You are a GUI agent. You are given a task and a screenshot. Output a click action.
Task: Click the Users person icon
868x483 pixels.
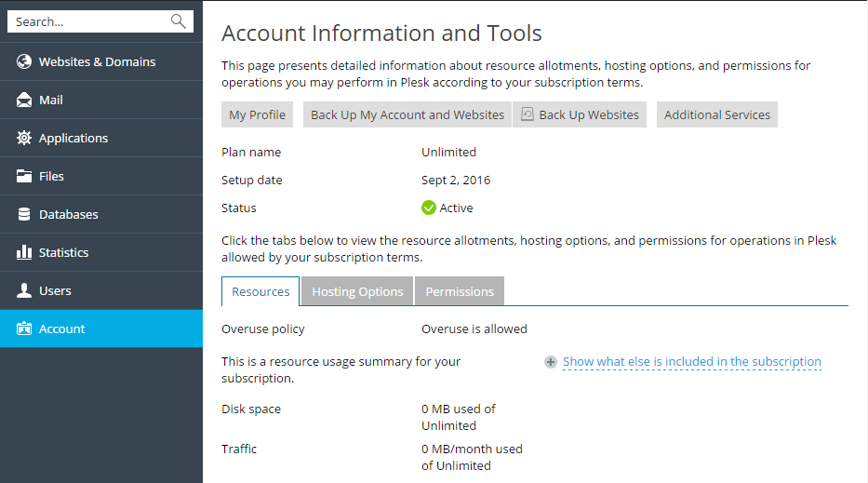point(24,291)
